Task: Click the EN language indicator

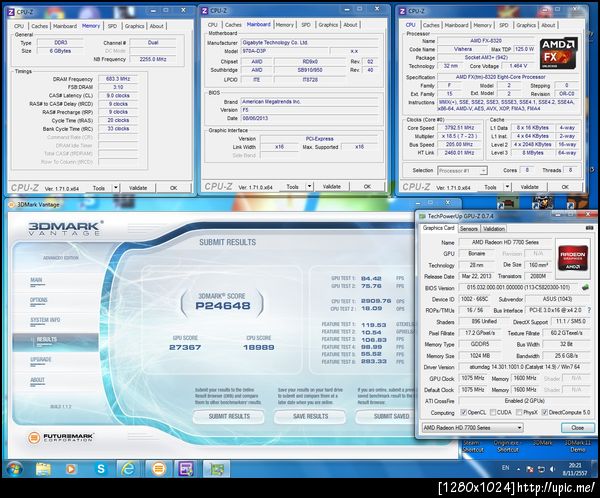Action: [x=506, y=468]
